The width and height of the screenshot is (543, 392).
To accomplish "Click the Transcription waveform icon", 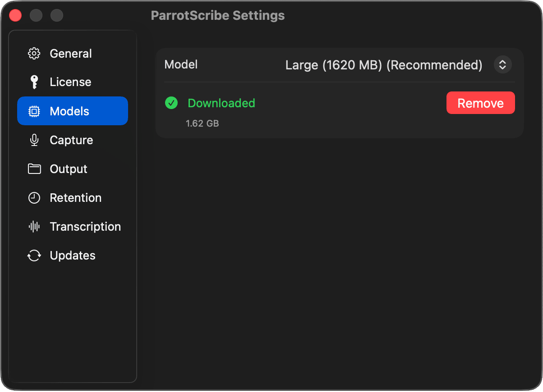I will pos(34,227).
